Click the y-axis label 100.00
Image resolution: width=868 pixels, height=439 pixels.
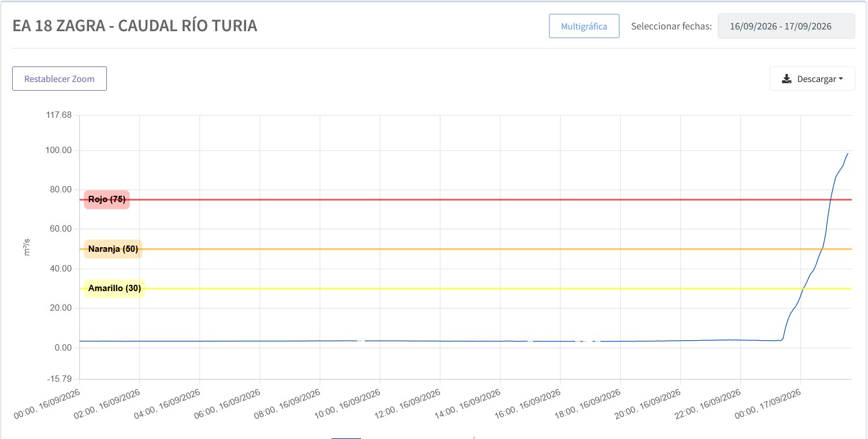(58, 151)
